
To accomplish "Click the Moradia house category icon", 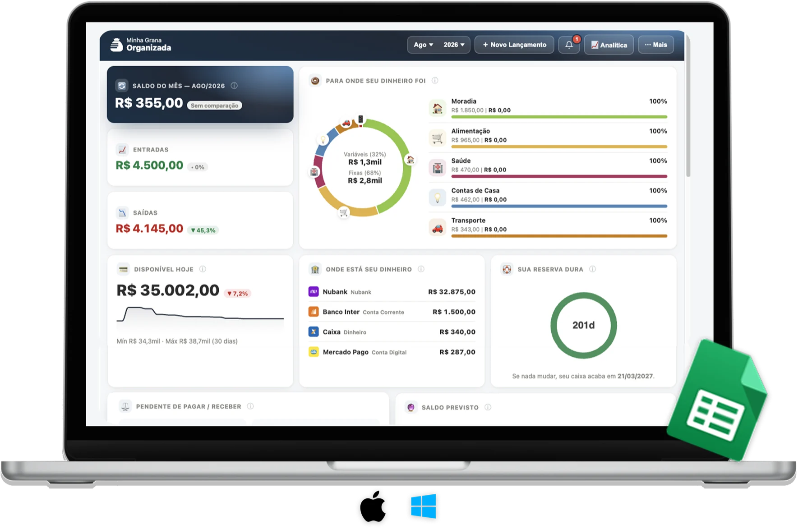I will coord(437,108).
